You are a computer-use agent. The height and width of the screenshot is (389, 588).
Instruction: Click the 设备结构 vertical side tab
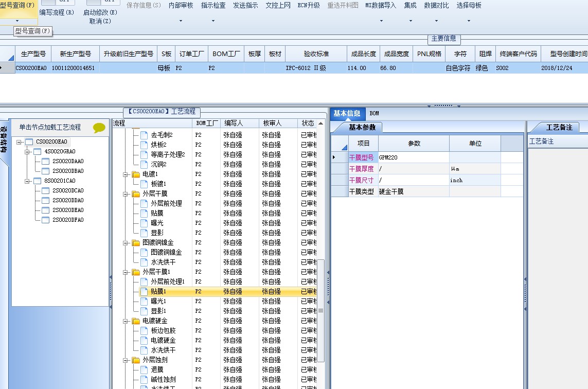[4, 139]
